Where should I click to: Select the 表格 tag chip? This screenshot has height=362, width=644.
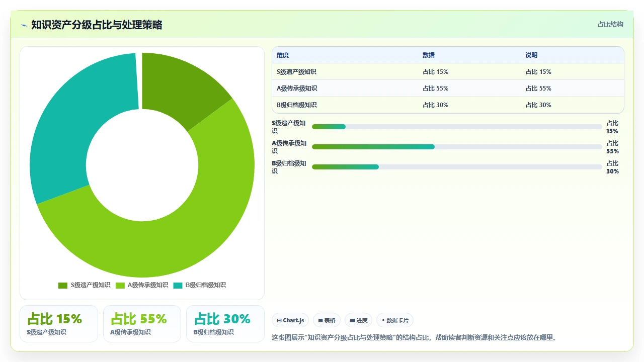(x=327, y=320)
